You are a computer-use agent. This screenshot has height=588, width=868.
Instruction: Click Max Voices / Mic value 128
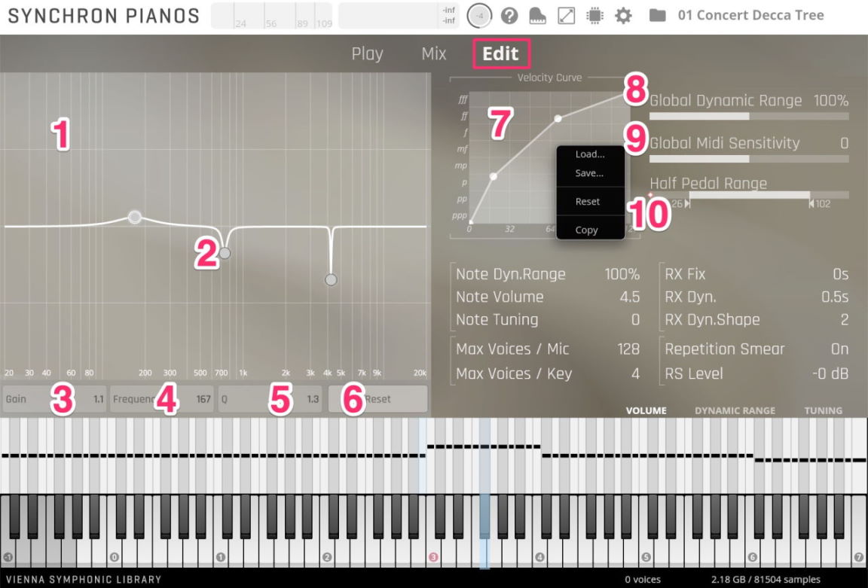pyautogui.click(x=629, y=349)
